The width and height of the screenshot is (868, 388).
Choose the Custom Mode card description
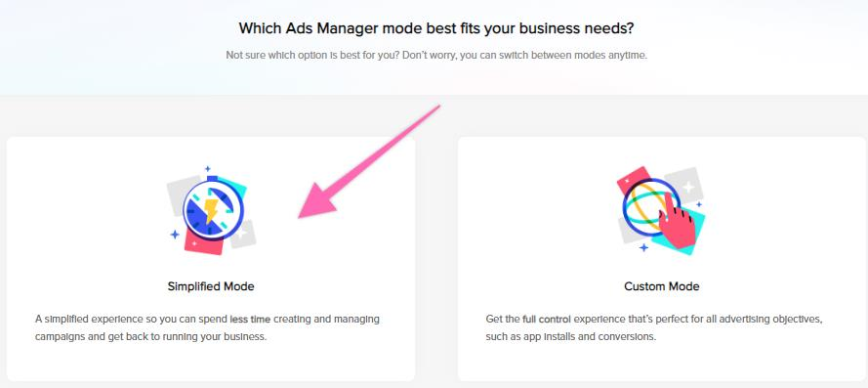coord(654,327)
